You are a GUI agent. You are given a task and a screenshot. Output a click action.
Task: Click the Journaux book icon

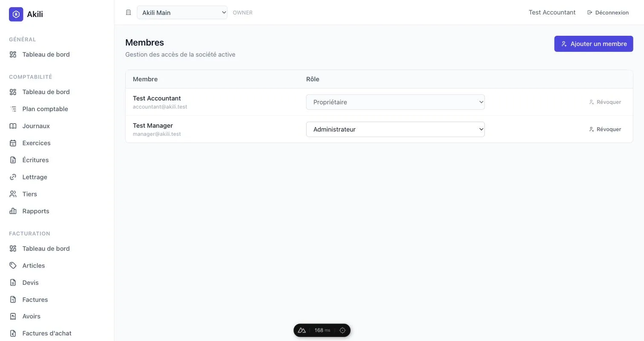tap(13, 126)
